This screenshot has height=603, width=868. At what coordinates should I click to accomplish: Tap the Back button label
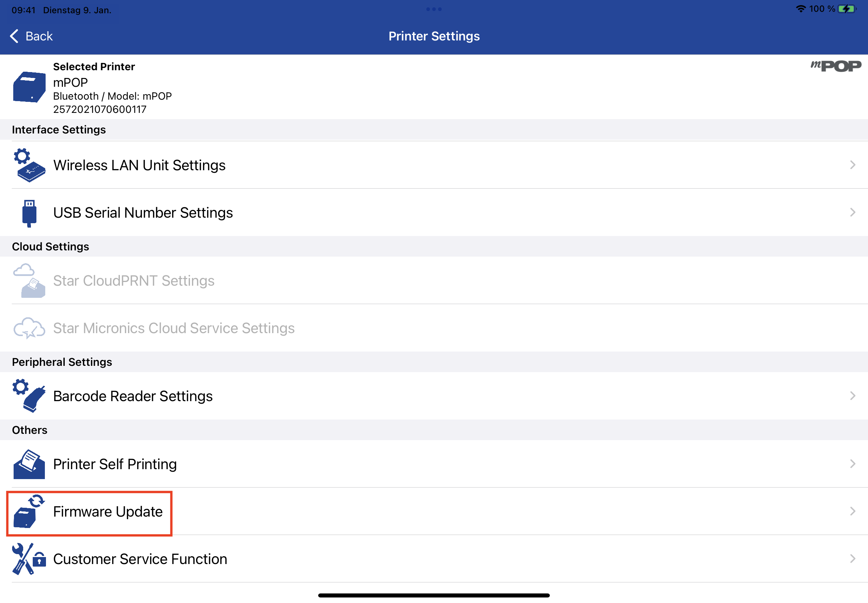39,36
